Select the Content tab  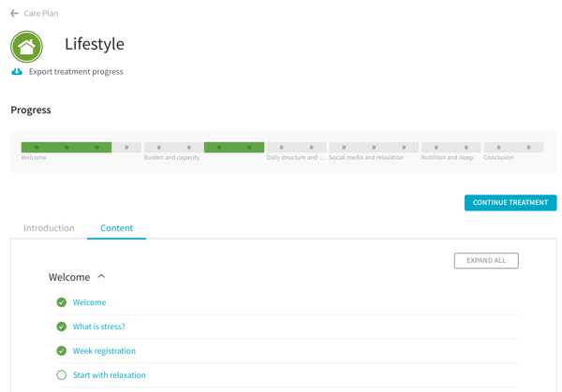116,228
